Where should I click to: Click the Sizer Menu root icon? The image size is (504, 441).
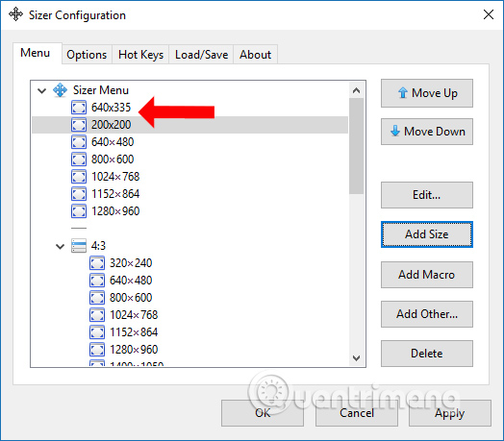[60, 90]
